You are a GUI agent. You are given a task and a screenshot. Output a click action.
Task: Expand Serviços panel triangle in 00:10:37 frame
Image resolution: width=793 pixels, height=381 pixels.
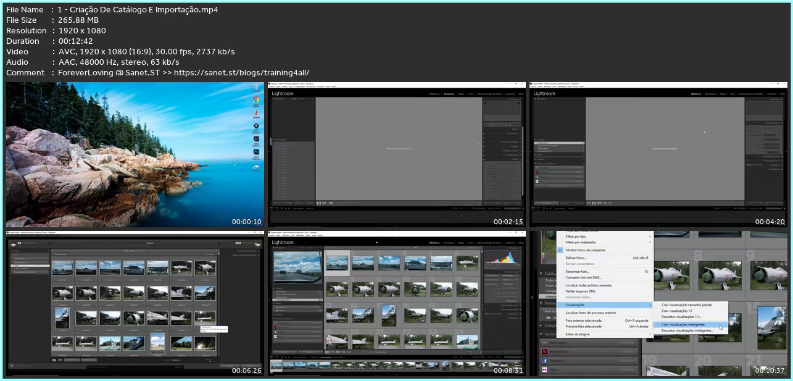[541, 334]
